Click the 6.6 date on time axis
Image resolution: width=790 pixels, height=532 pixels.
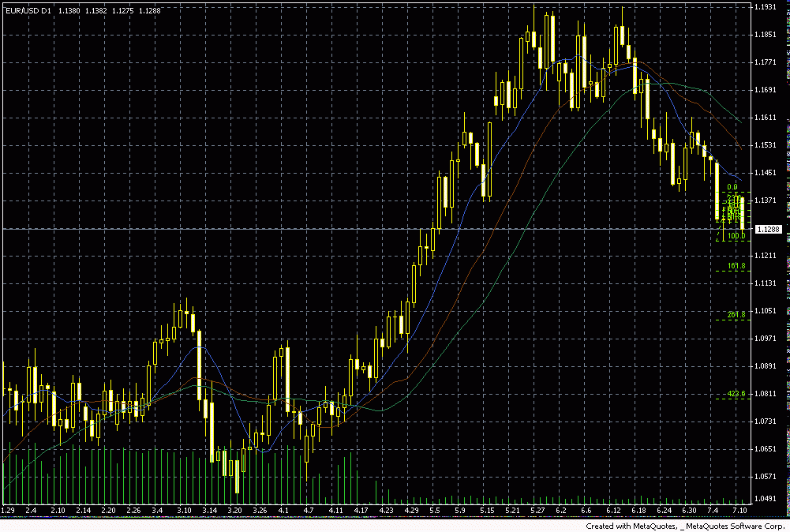(x=586, y=511)
